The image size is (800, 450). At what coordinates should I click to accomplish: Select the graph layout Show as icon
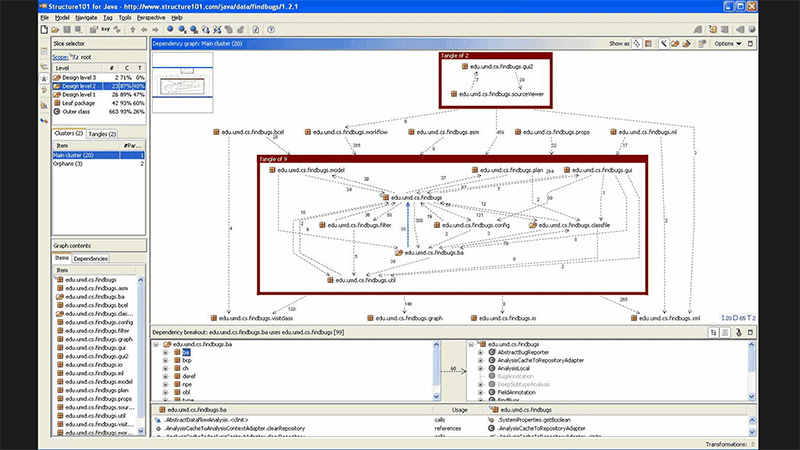(x=637, y=44)
